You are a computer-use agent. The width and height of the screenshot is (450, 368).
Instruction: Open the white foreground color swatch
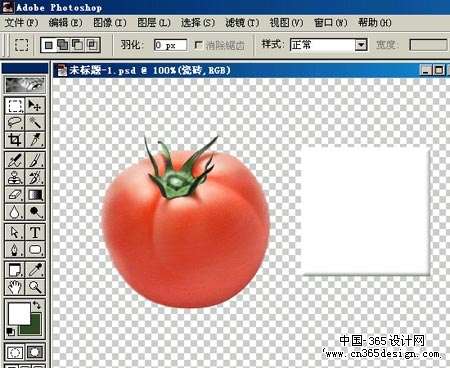19,313
